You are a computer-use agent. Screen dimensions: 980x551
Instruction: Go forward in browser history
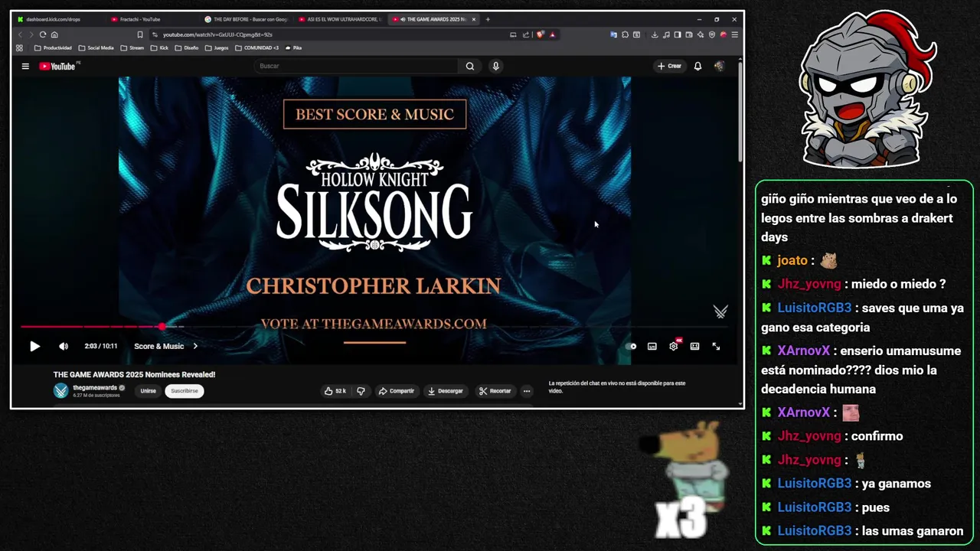pyautogui.click(x=31, y=34)
